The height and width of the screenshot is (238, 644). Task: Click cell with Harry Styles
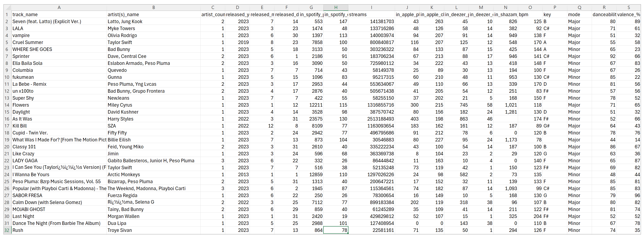121,119
